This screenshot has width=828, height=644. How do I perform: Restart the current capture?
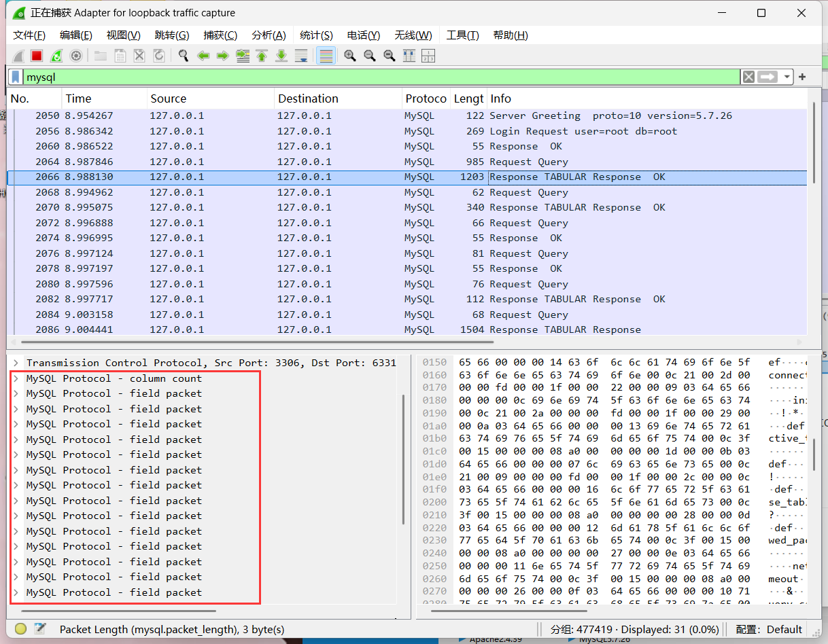click(56, 56)
